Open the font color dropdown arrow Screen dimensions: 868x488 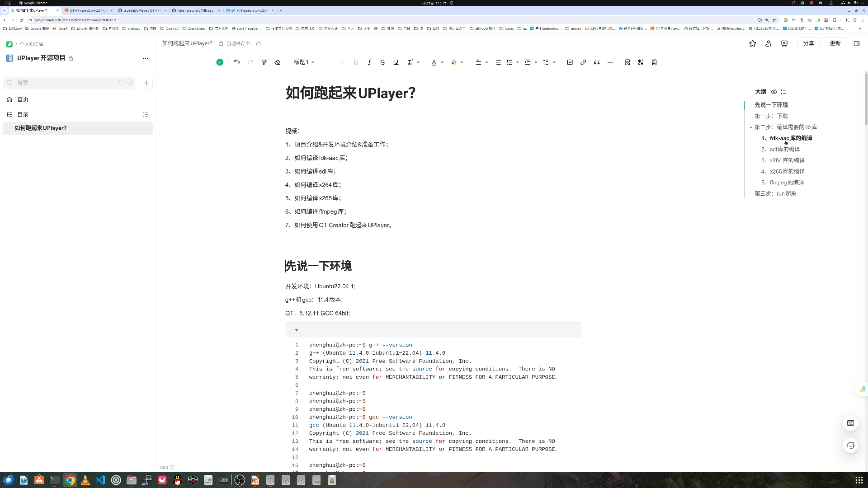[x=442, y=62]
